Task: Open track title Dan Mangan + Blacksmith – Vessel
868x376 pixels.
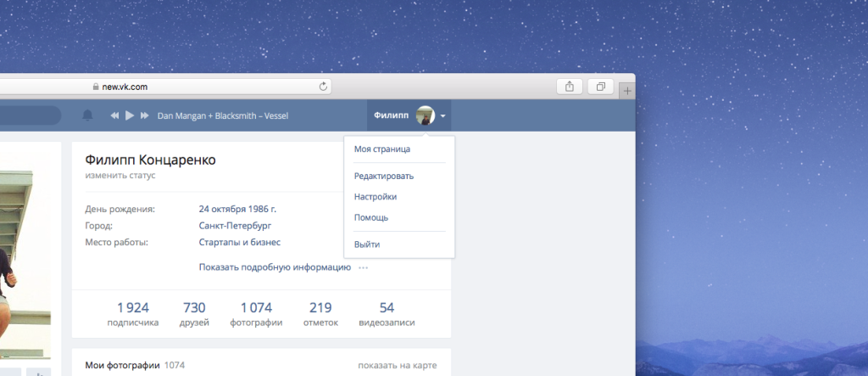Action: click(223, 116)
